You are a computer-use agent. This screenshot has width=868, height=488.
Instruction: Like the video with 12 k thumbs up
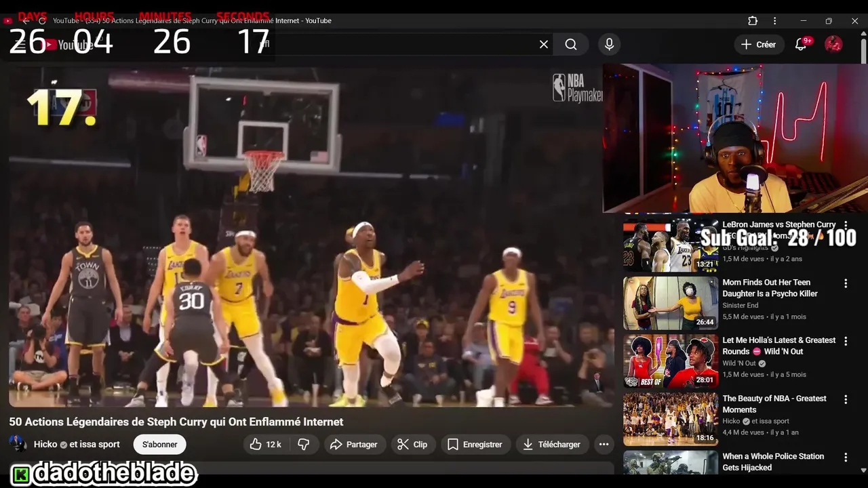[265, 445]
